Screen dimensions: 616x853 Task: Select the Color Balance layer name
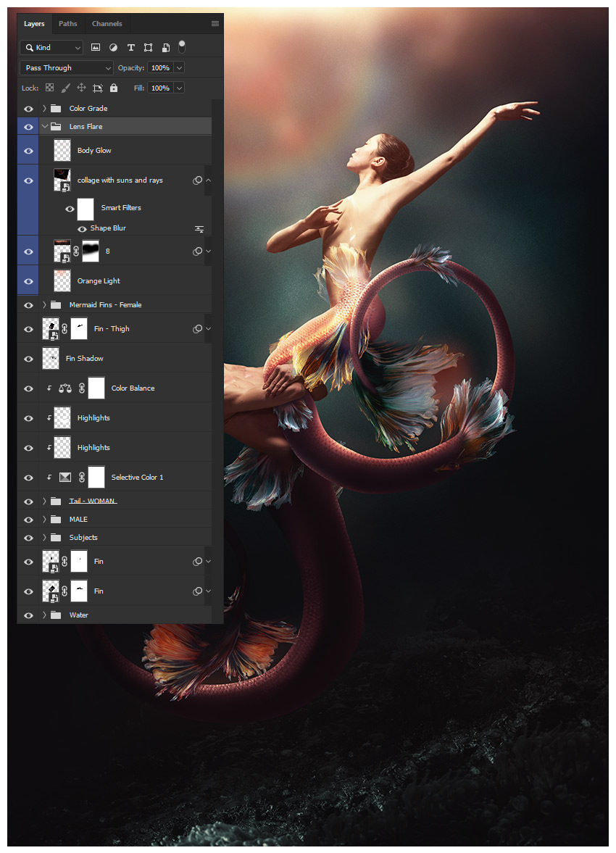133,388
